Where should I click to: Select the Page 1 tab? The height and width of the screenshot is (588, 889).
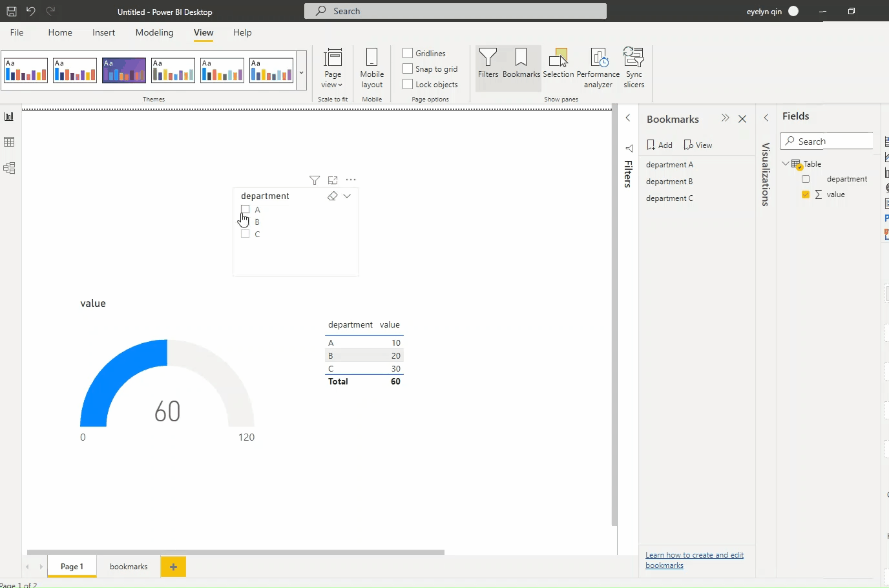(x=72, y=567)
